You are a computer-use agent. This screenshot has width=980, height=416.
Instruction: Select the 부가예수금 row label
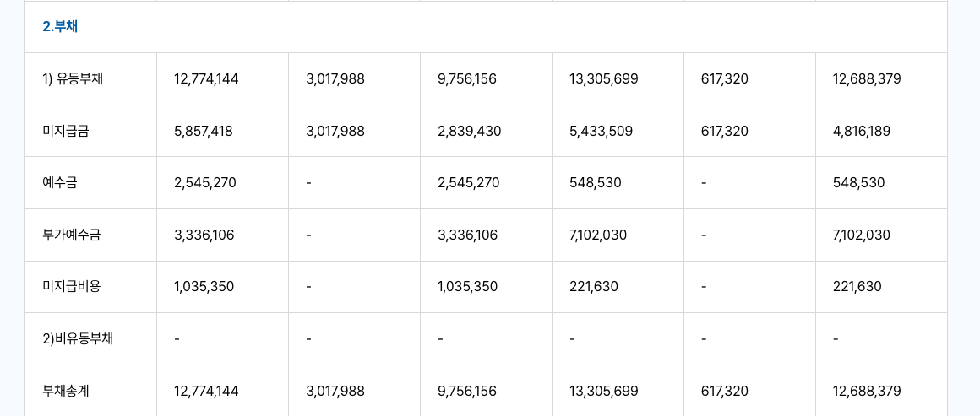71,235
